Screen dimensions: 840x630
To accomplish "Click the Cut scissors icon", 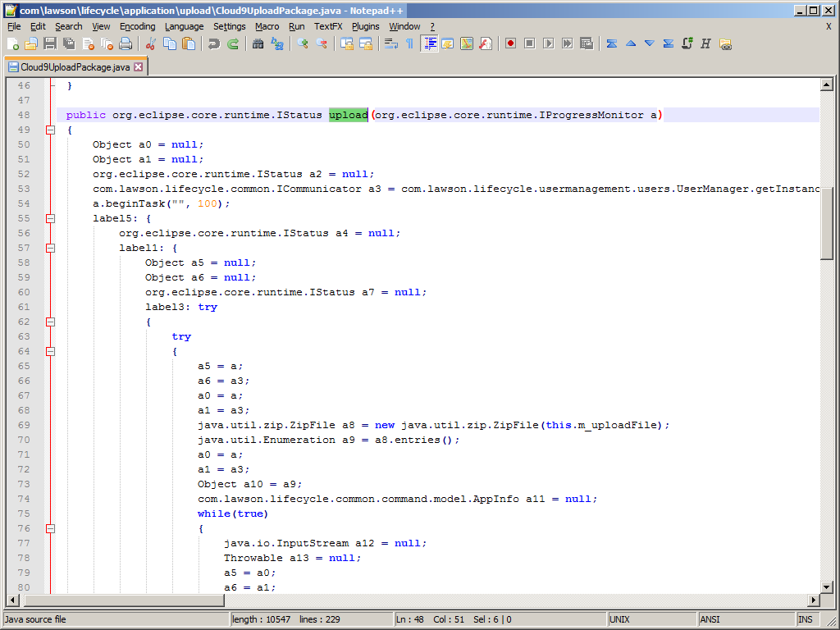I will [x=151, y=43].
